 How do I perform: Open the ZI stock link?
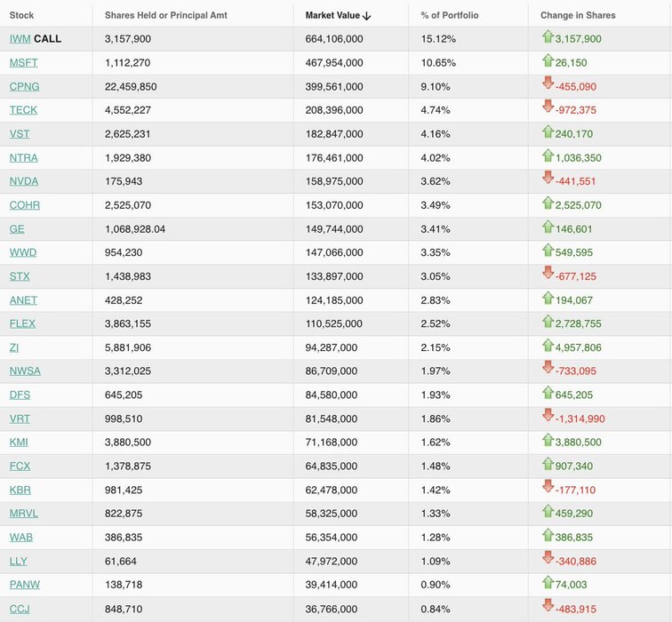[14, 347]
